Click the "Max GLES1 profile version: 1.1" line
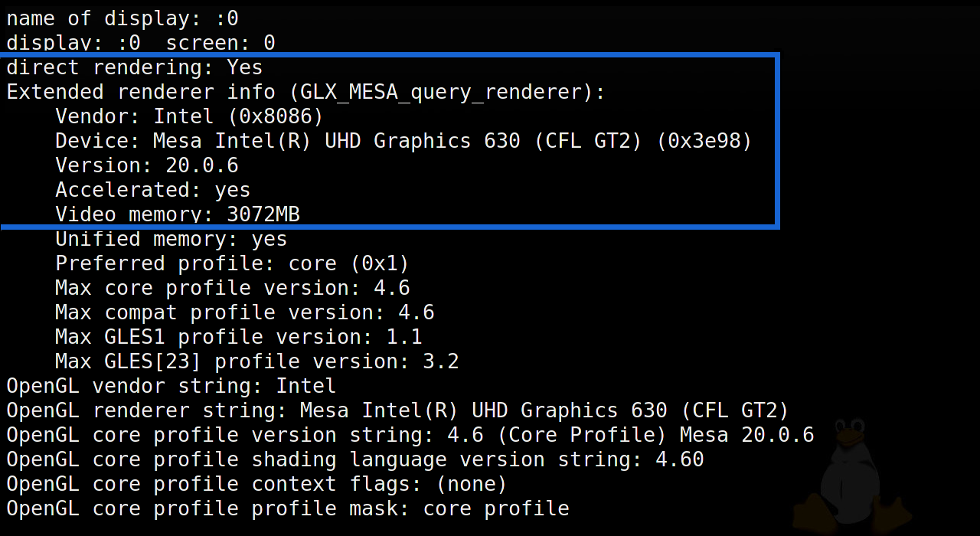 pos(238,337)
